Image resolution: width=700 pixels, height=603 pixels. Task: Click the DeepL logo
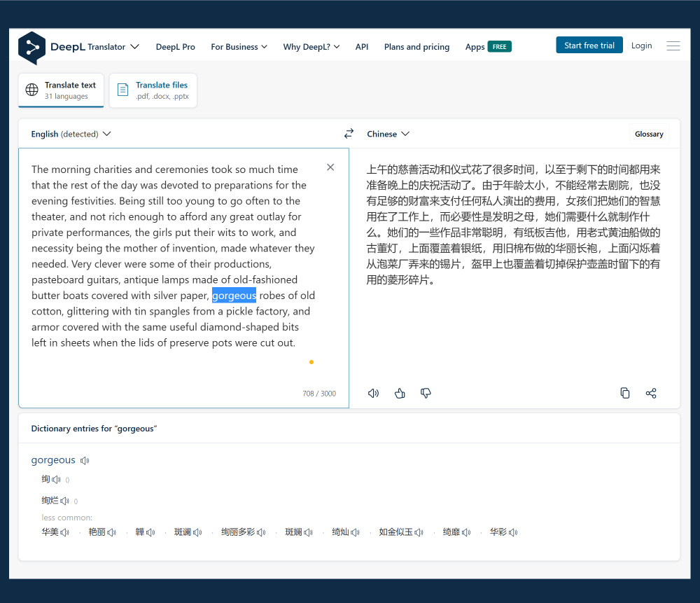[31, 48]
